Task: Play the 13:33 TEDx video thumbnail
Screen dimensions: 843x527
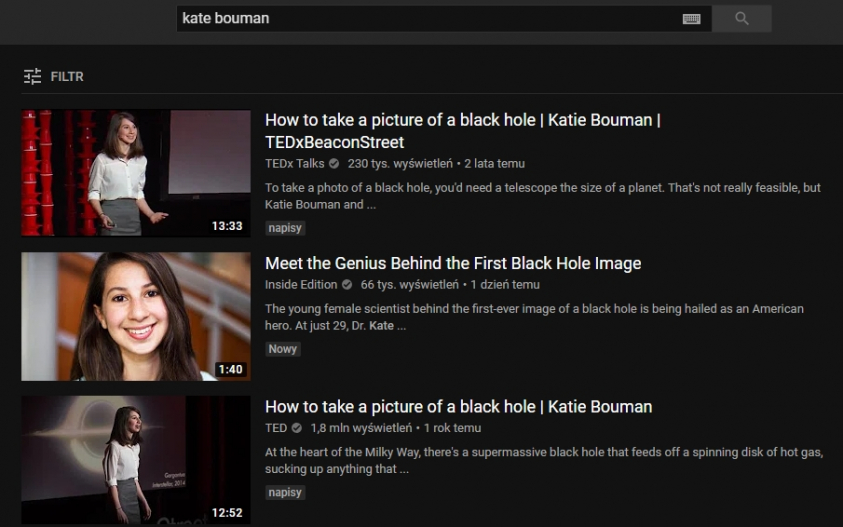Action: (x=136, y=173)
